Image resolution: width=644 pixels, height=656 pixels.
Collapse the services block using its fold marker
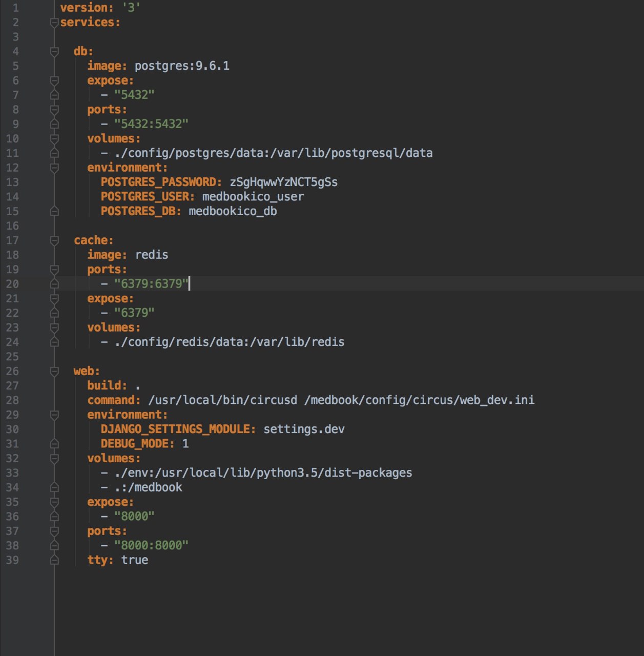(x=54, y=23)
